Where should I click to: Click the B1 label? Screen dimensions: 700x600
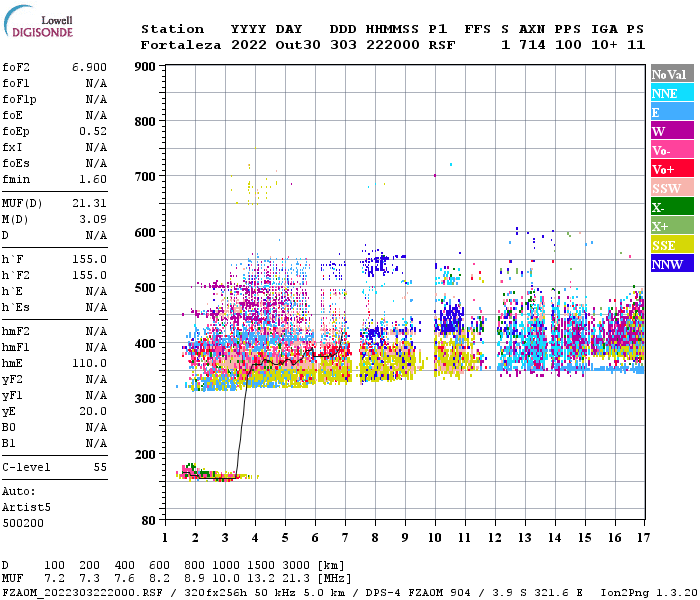point(8,443)
